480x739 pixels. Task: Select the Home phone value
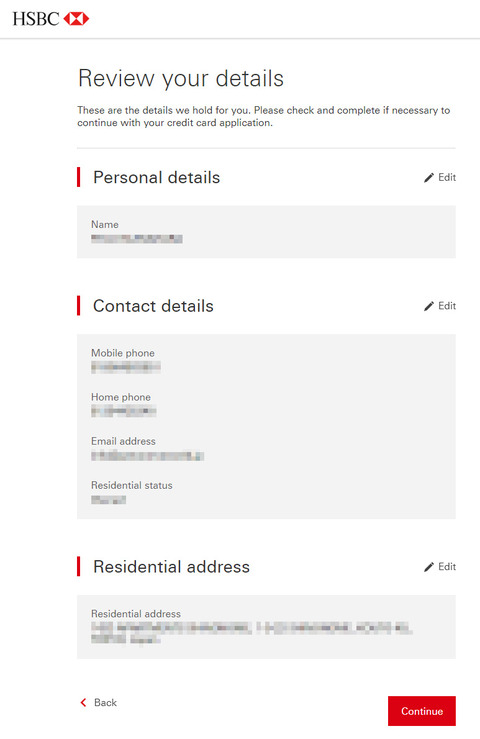click(124, 411)
